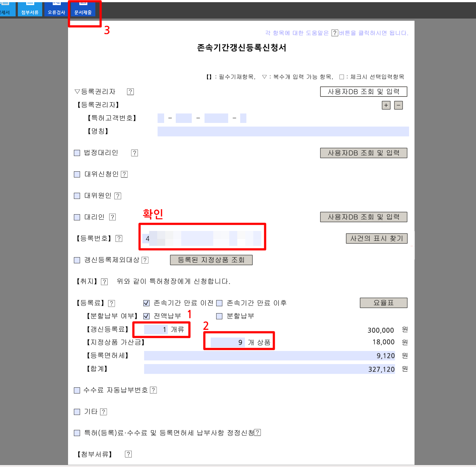
Task: Open help icon next to 납부사항 정정신청
Action: 257,432
